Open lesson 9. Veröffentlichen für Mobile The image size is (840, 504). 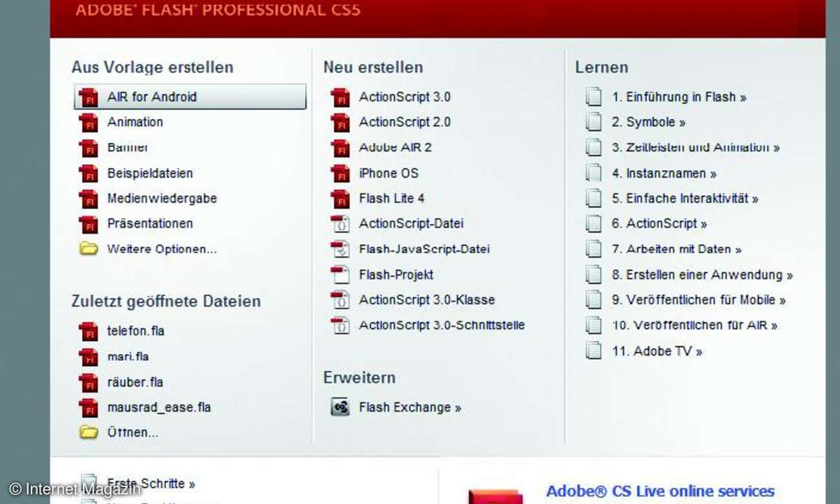pyautogui.click(x=698, y=300)
